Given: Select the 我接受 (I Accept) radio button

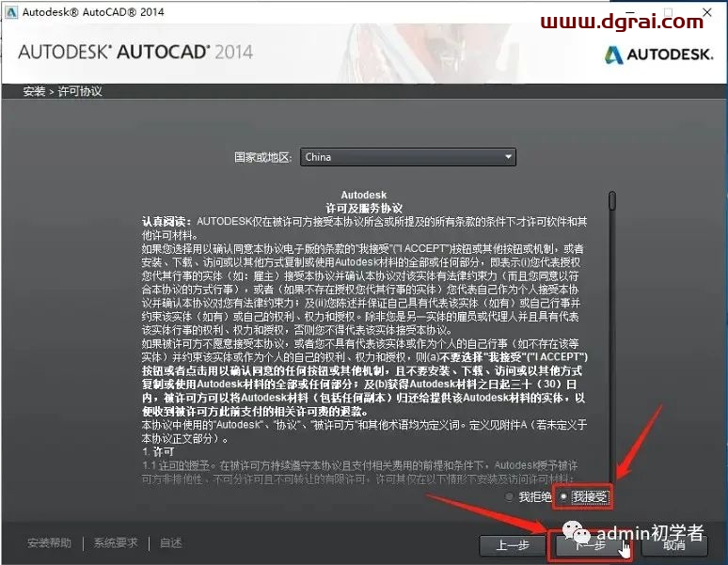Looking at the screenshot, I should [563, 496].
